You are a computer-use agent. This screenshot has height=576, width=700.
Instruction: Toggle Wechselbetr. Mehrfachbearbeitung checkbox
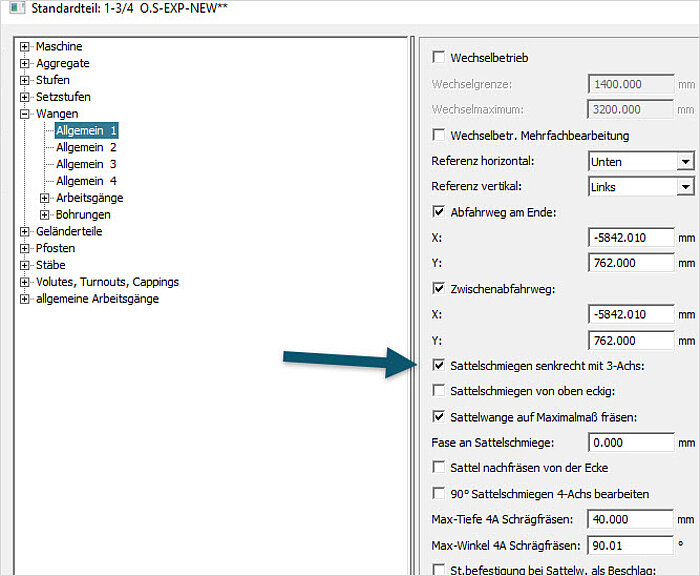(438, 135)
